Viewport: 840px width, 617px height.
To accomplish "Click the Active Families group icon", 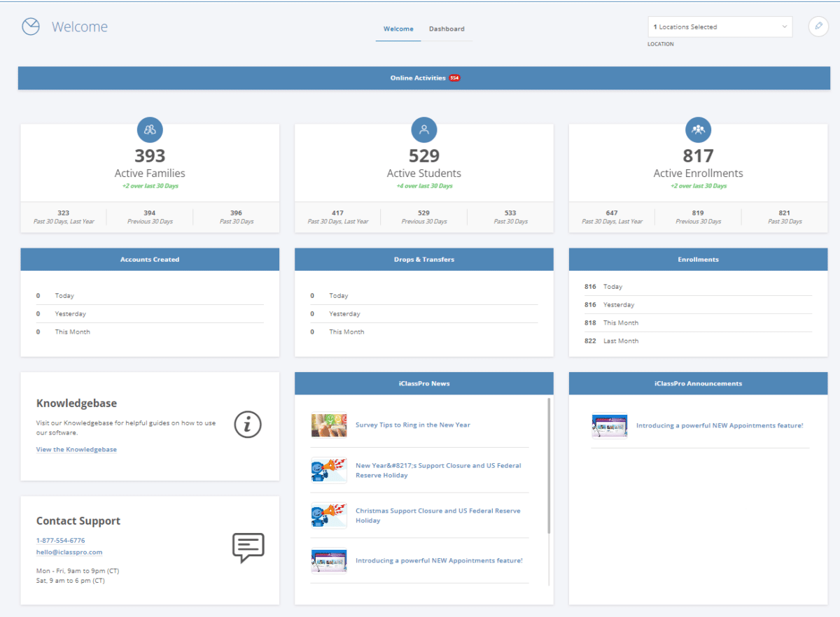I will (x=149, y=129).
